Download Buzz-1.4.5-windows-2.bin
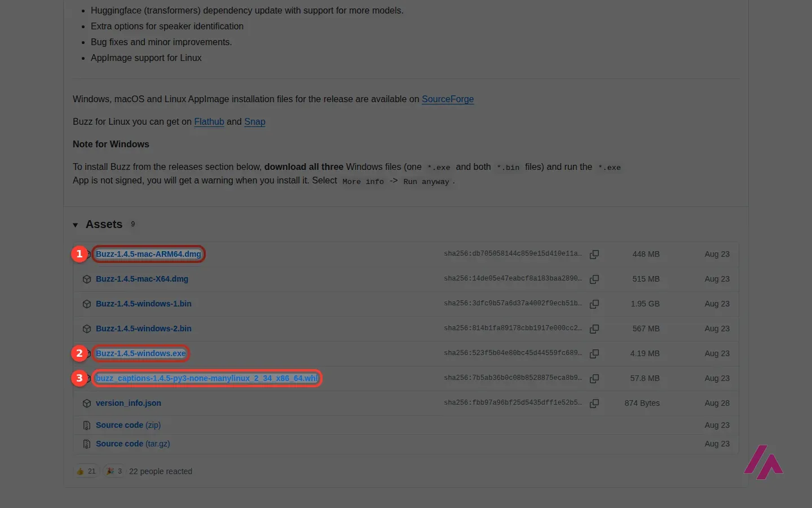Image resolution: width=812 pixels, height=508 pixels. [x=144, y=329]
